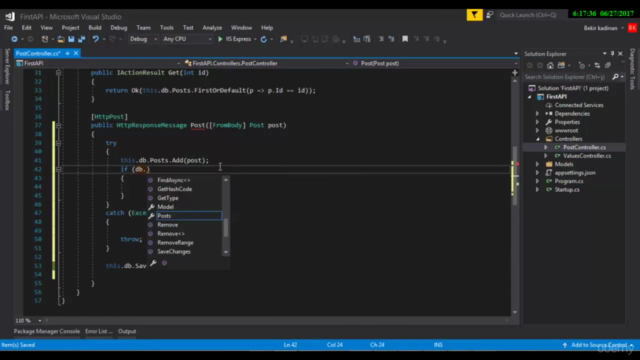This screenshot has width=640, height=360.
Task: Open the Error List tab
Action: tap(99, 331)
